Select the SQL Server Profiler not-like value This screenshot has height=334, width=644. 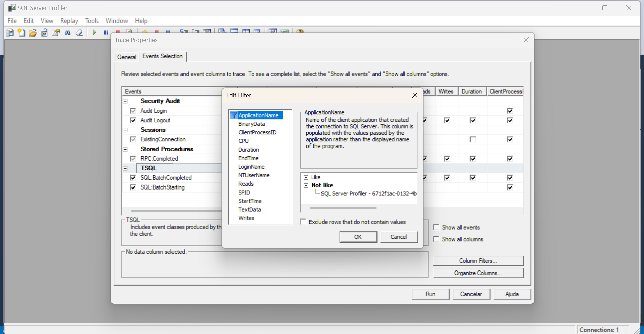point(369,194)
